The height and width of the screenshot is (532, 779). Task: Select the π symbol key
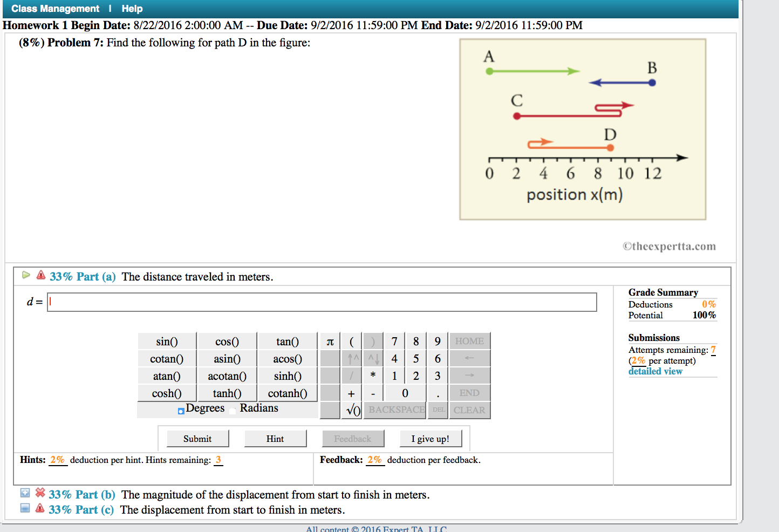pyautogui.click(x=330, y=341)
